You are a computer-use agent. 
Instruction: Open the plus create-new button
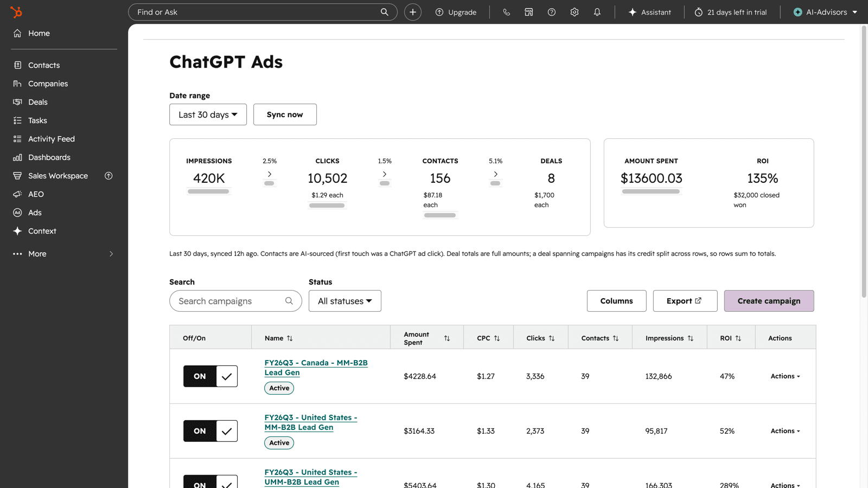pyautogui.click(x=413, y=12)
